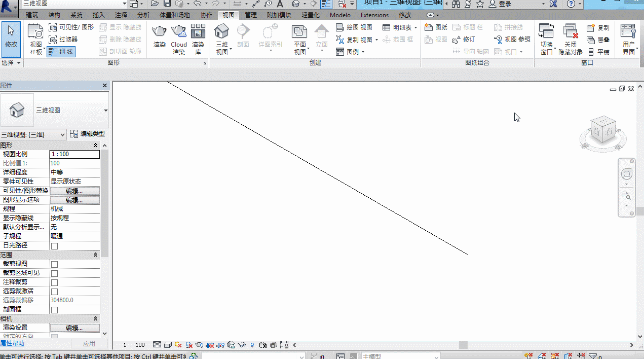Image resolution: width=644 pixels, height=359 pixels.
Task: Open the 渲染库 (Render Gallery)
Action: (x=198, y=39)
